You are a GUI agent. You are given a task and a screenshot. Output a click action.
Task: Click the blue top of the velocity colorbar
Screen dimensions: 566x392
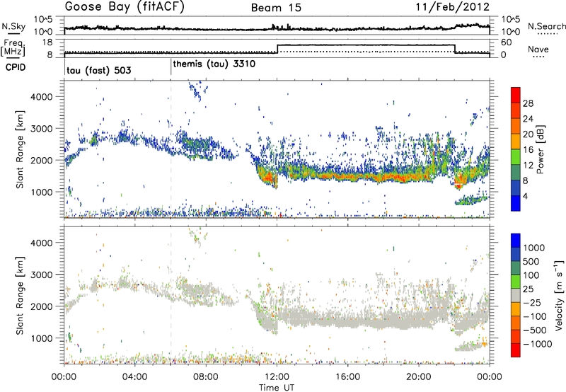[x=516, y=240]
